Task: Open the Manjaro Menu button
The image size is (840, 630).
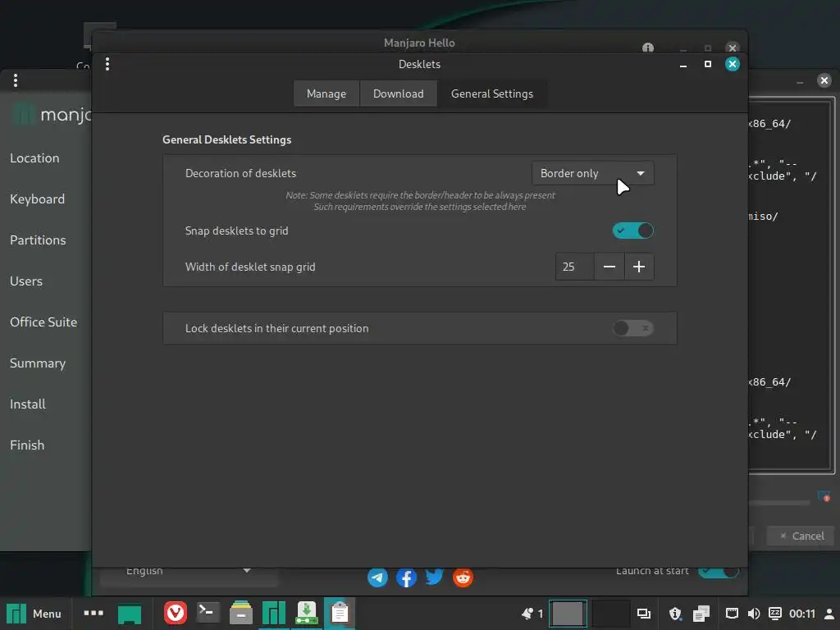Action: pos(33,614)
